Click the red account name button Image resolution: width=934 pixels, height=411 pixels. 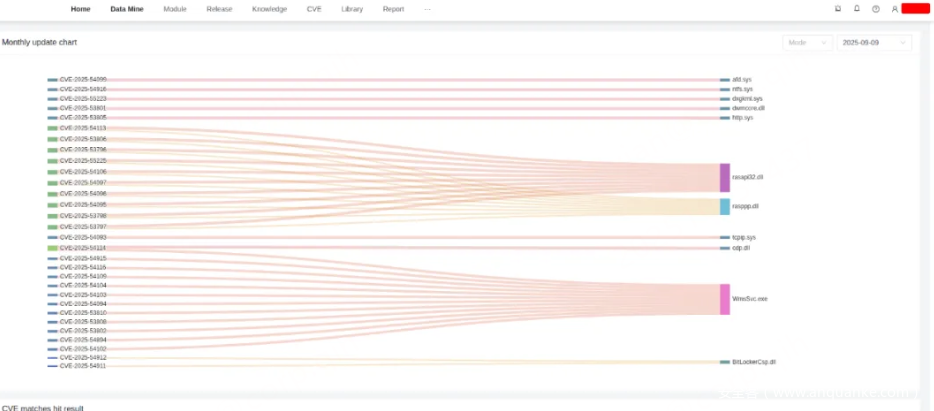[x=916, y=9]
